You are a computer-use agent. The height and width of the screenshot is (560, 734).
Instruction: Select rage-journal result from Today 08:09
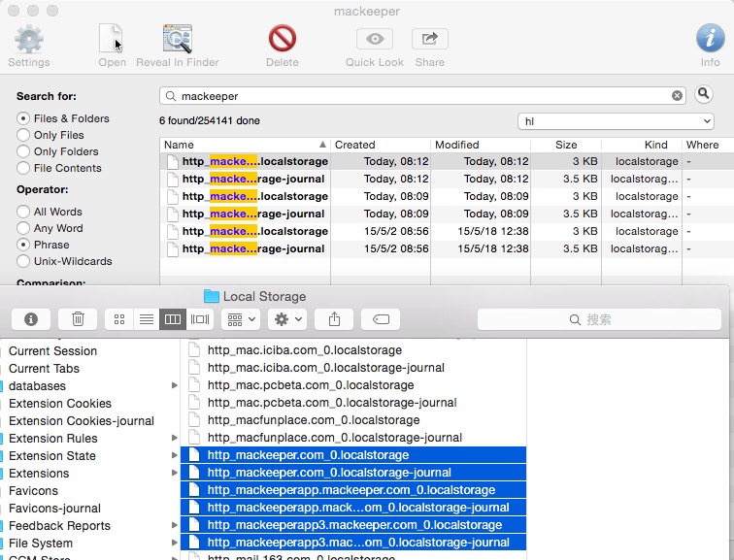pos(447,214)
